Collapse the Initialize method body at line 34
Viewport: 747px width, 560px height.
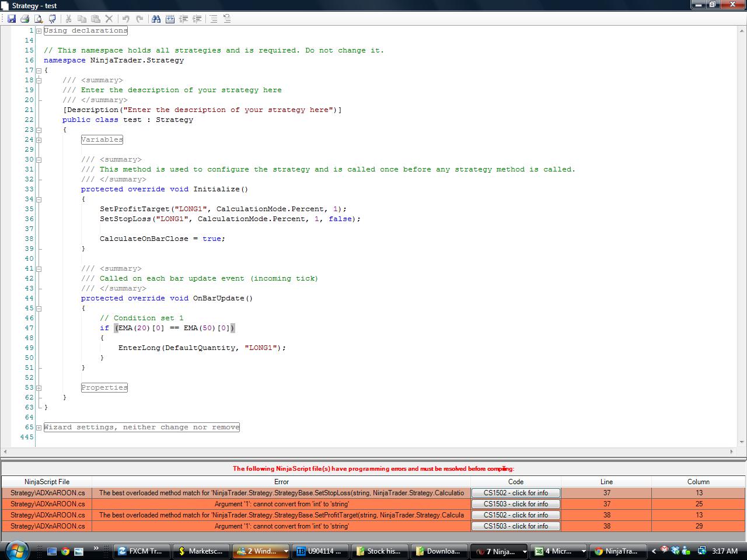(x=39, y=199)
